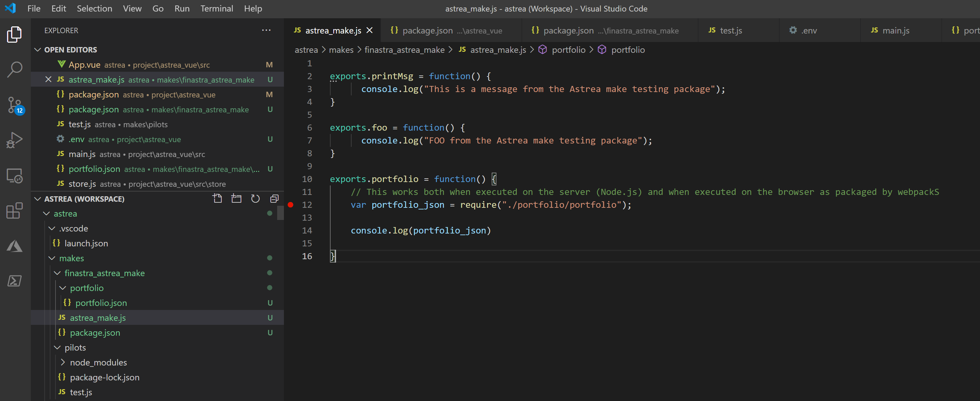The width and height of the screenshot is (980, 401).
Task: Open portfolio.json in the workspace tree
Action: click(x=101, y=303)
